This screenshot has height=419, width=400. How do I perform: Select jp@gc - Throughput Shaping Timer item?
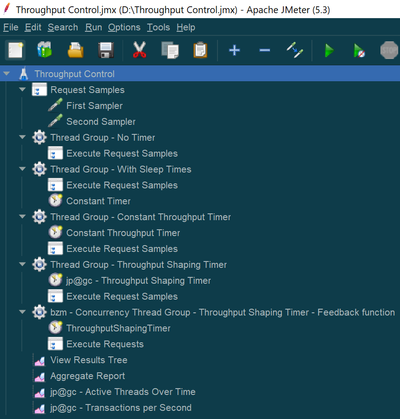tap(138, 281)
